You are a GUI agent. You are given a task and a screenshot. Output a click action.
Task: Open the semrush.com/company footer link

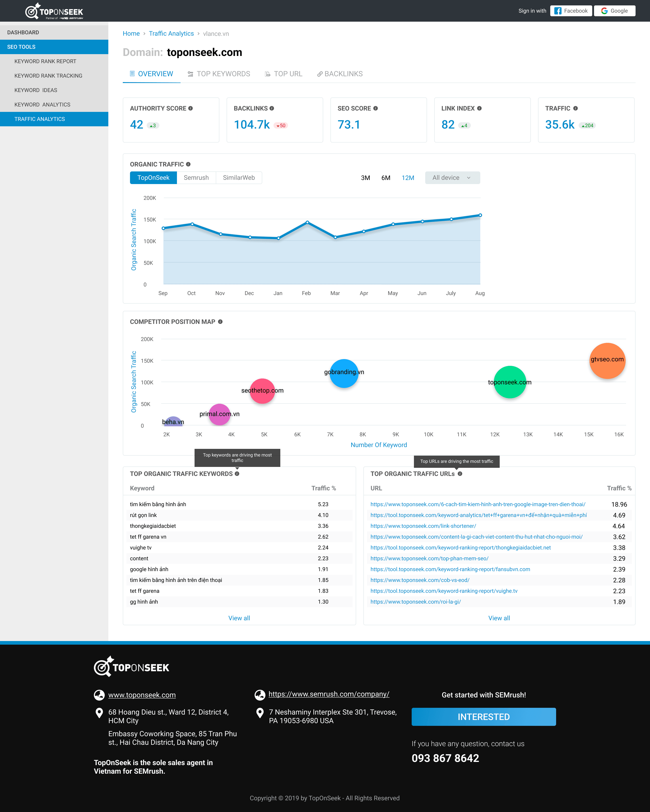329,694
